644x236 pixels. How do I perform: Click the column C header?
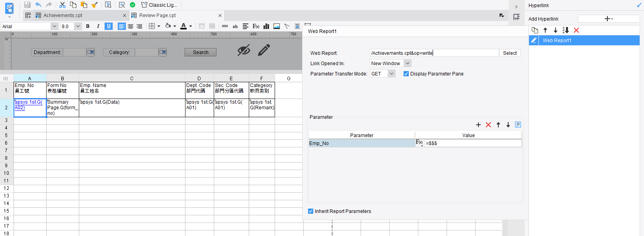[132, 78]
